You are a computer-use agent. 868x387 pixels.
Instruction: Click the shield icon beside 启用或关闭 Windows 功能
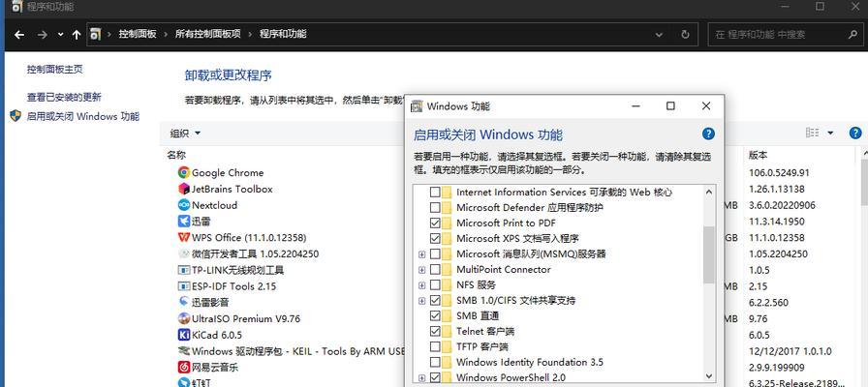(x=15, y=116)
